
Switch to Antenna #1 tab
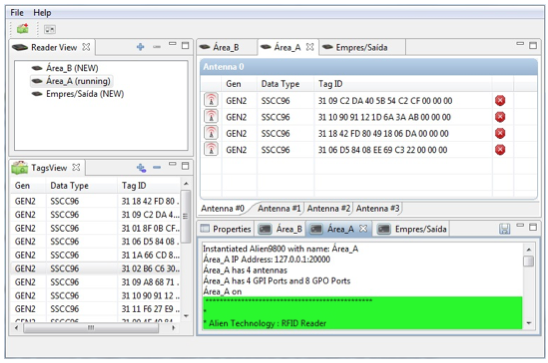coord(279,209)
